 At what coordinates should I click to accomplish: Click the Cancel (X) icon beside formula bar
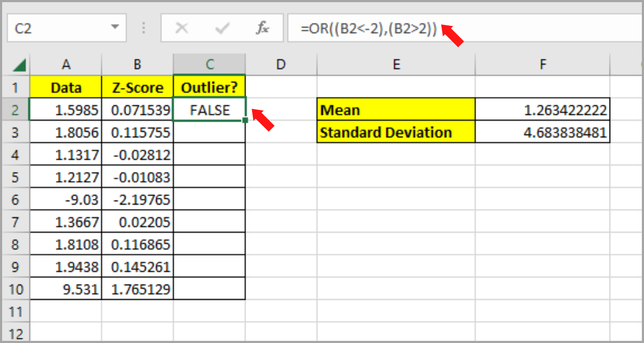pos(182,28)
